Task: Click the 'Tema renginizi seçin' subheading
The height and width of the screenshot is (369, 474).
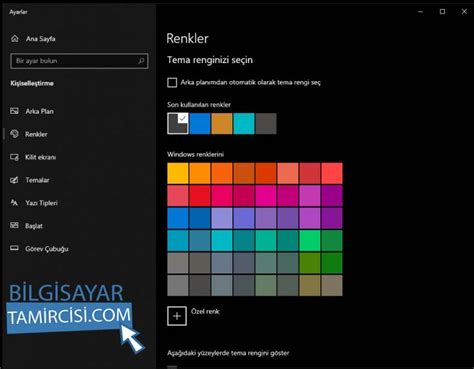Action: point(210,60)
